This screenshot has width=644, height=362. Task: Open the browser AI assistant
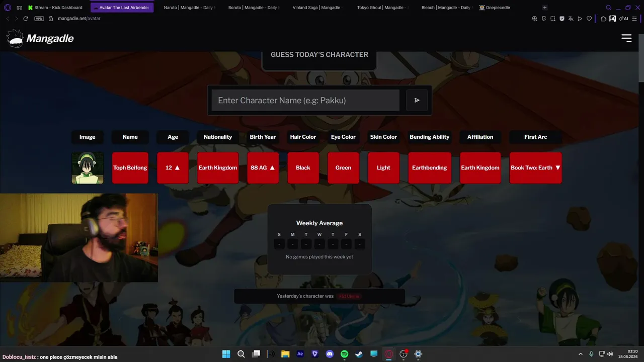point(624,19)
